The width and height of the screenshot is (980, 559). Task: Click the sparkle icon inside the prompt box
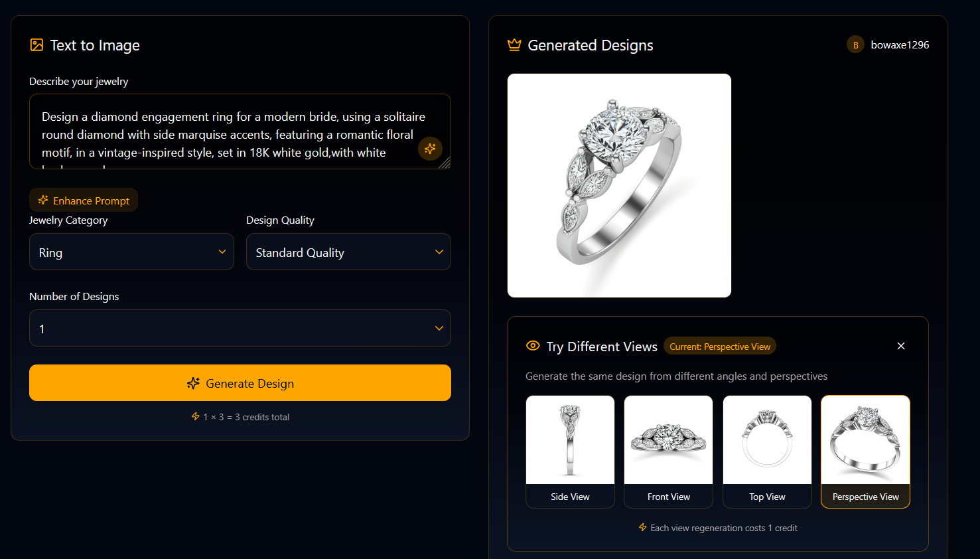click(430, 149)
